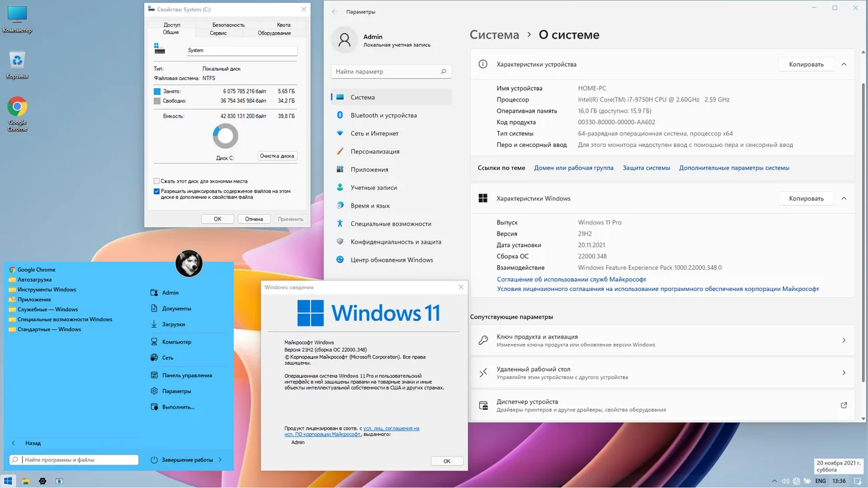The width and height of the screenshot is (868, 488).
Task: Open Диспетчер устройств external link row
Action: click(x=662, y=405)
